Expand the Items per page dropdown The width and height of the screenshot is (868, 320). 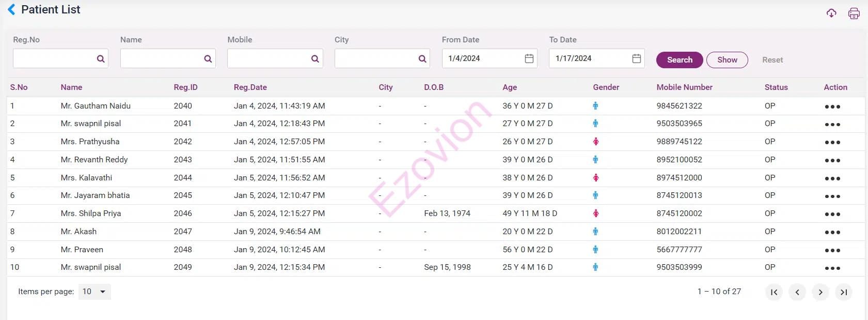coord(94,292)
